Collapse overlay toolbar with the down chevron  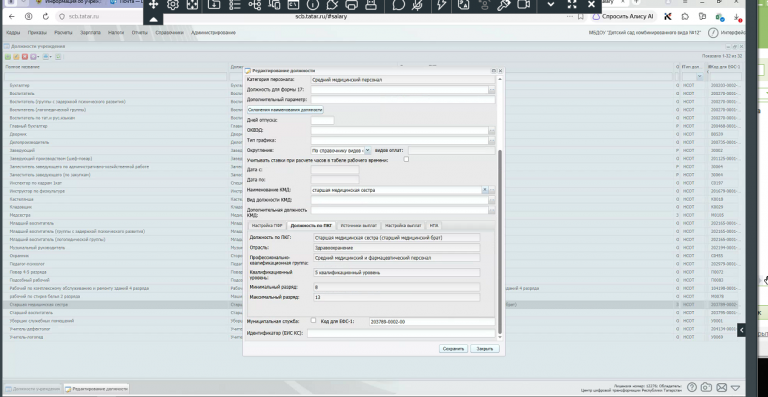[551, 5]
